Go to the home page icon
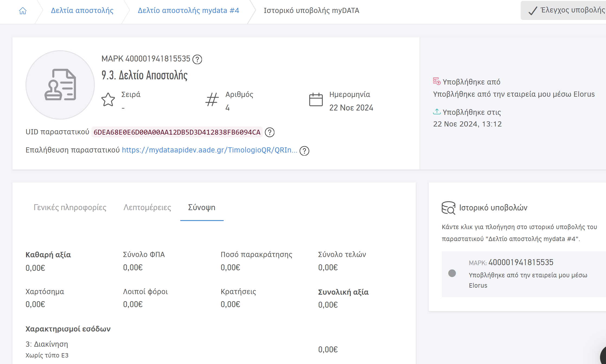 [23, 11]
